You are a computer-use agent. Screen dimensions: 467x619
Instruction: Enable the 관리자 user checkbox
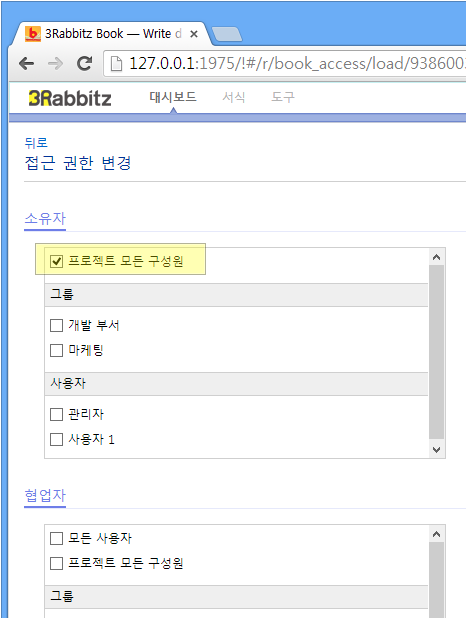(x=56, y=415)
